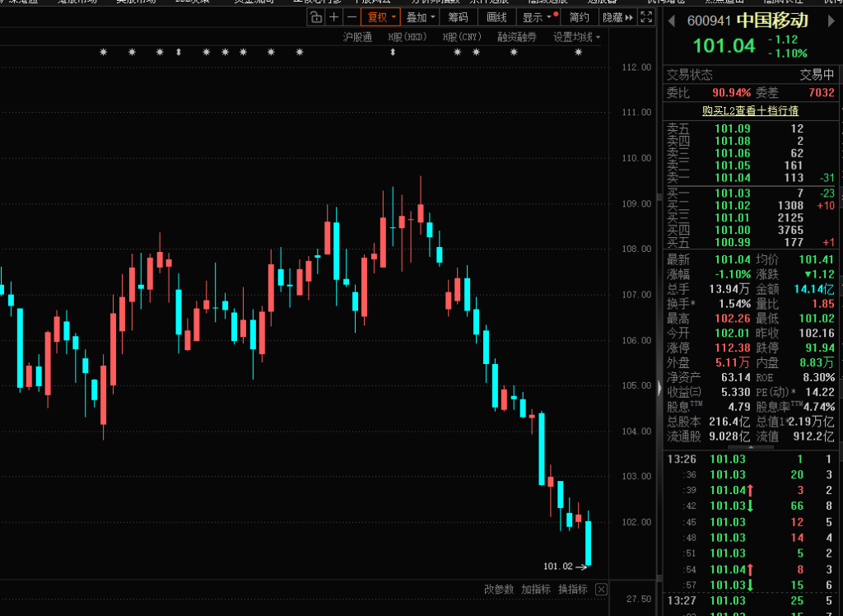The height and width of the screenshot is (616, 843).
Task: Expand the 叠加 overlay dropdown
Action: click(x=420, y=17)
